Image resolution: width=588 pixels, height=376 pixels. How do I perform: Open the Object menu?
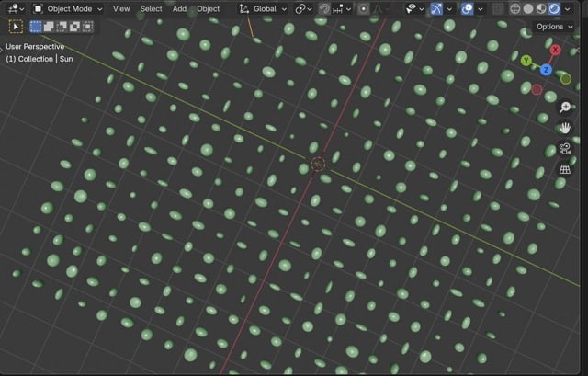pos(209,8)
